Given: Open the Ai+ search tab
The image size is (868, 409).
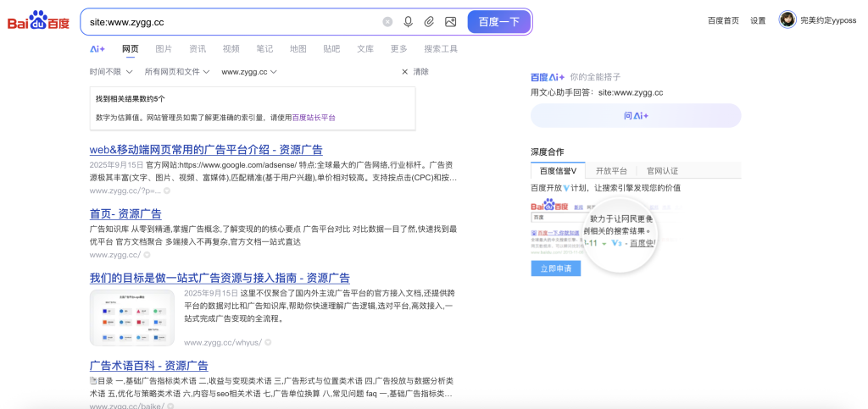Looking at the screenshot, I should click(97, 48).
